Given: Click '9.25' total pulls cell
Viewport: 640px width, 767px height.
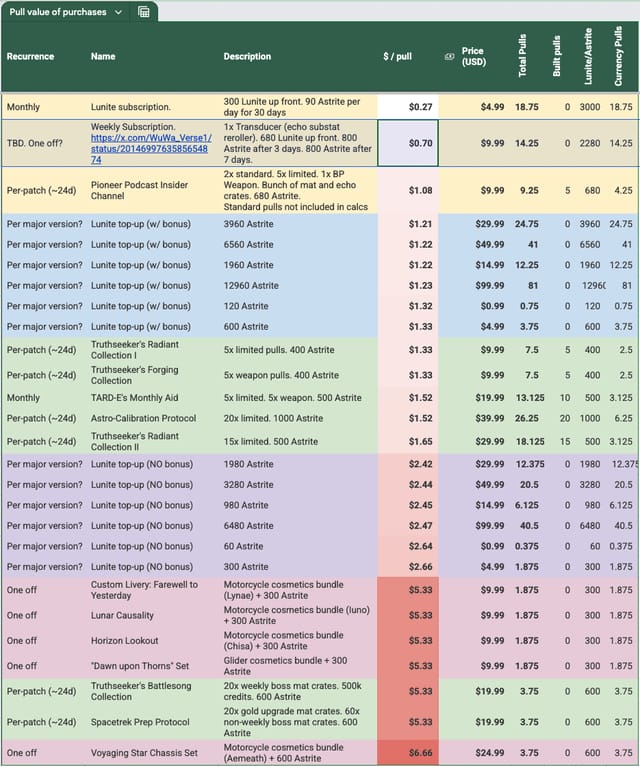Looking at the screenshot, I should pyautogui.click(x=529, y=190).
